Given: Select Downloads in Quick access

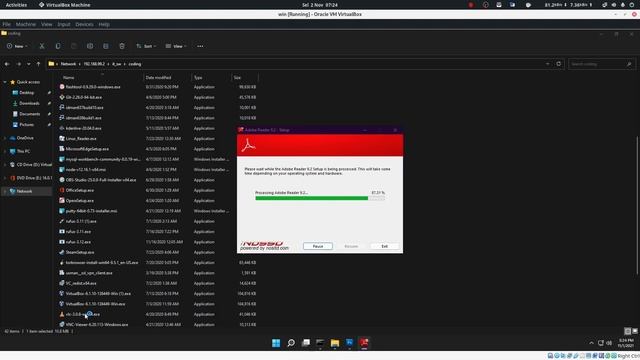Looking at the screenshot, I should (29, 103).
